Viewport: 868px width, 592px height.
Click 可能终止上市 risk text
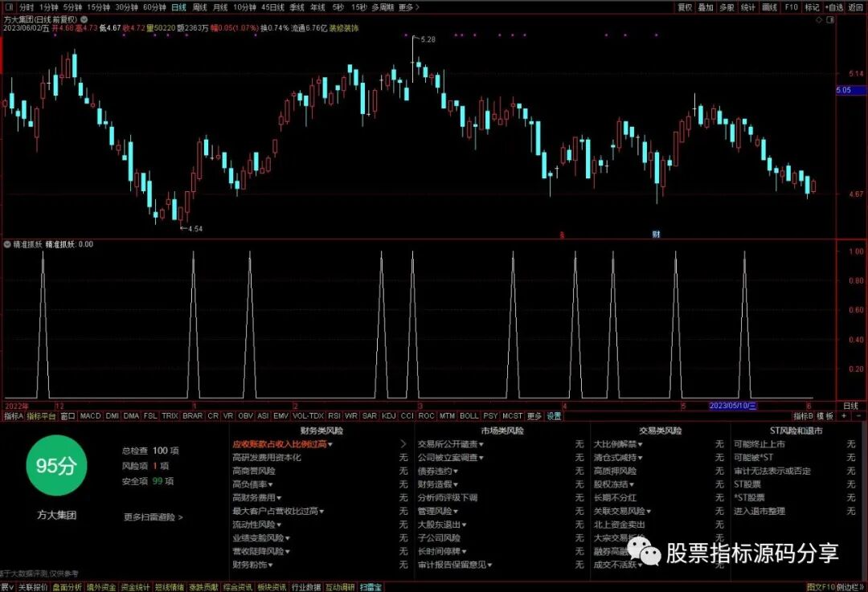(x=759, y=443)
